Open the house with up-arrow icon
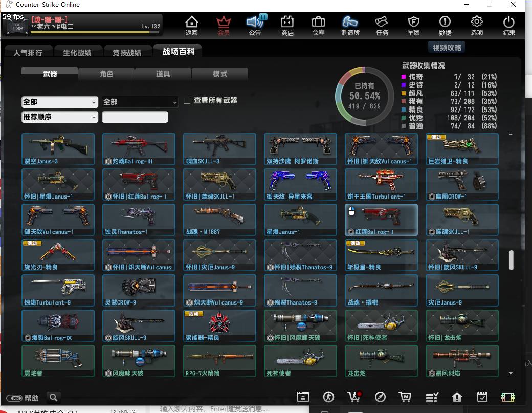Screen dimensions: 532x413 pyautogui.click(x=457, y=397)
